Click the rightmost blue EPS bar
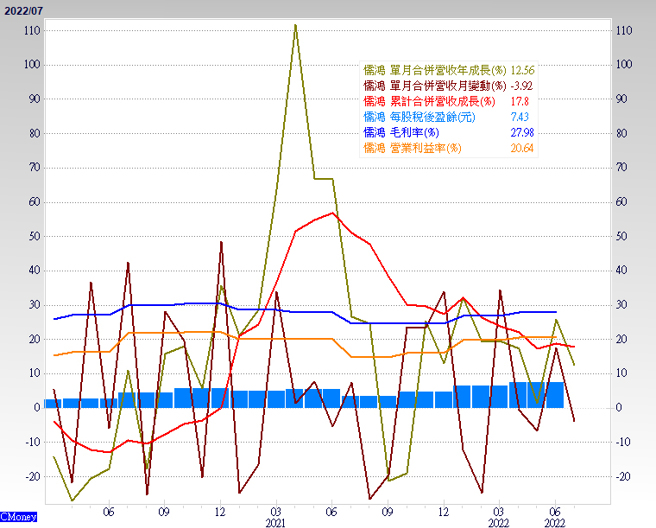This screenshot has width=656, height=528. 555,395
